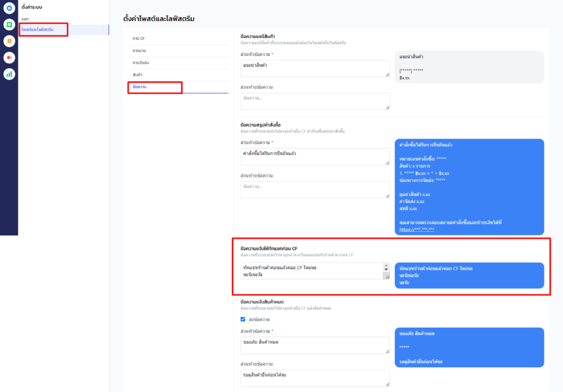Open the สินค้า tab
This screenshot has width=563, height=392.
click(137, 75)
